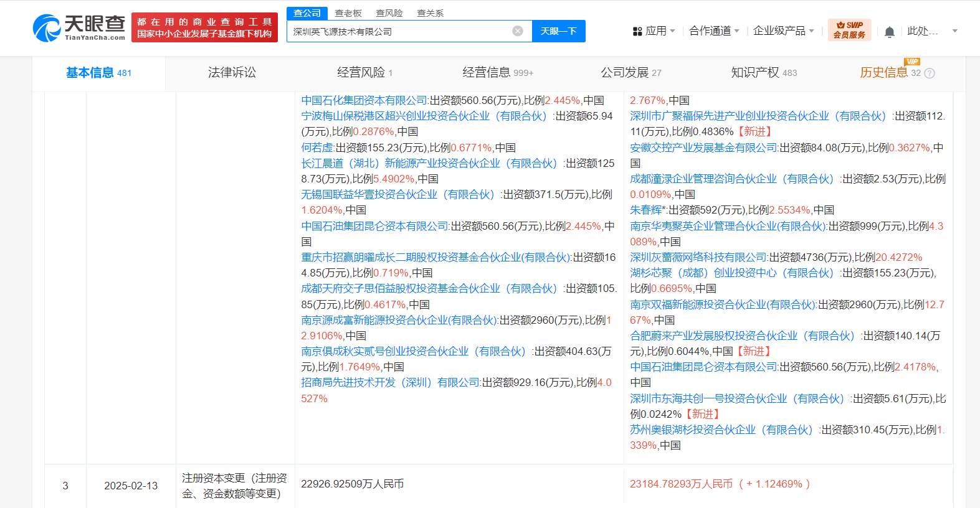Open 中国石化集团资本有限公司 link

[364, 100]
